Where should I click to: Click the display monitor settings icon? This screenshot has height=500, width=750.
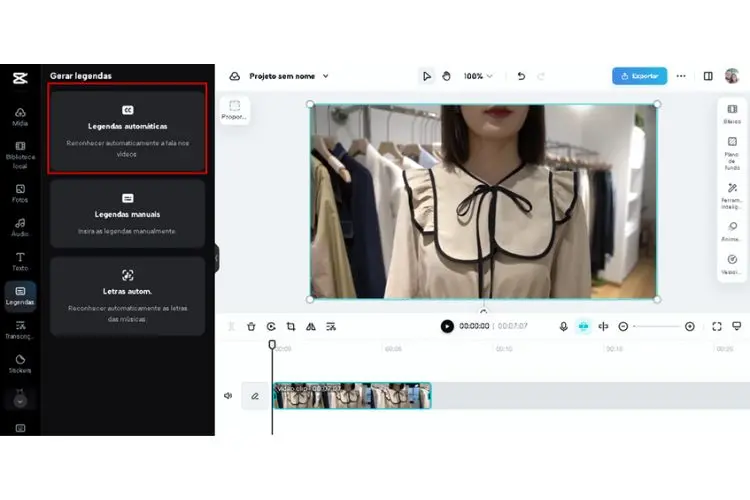pyautogui.click(x=737, y=326)
